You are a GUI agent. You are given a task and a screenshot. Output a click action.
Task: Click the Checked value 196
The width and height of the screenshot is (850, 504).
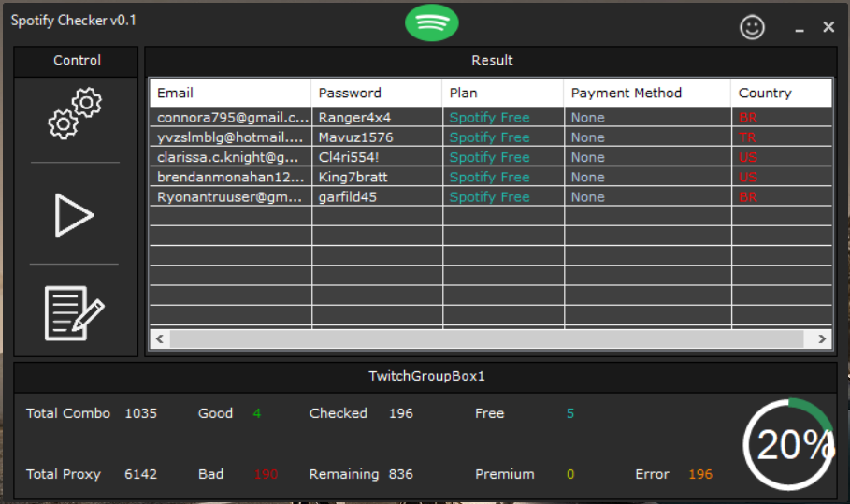click(x=400, y=413)
